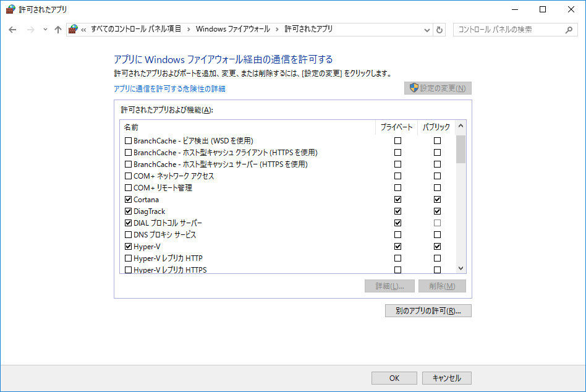Click the search magnifier icon

coord(569,30)
